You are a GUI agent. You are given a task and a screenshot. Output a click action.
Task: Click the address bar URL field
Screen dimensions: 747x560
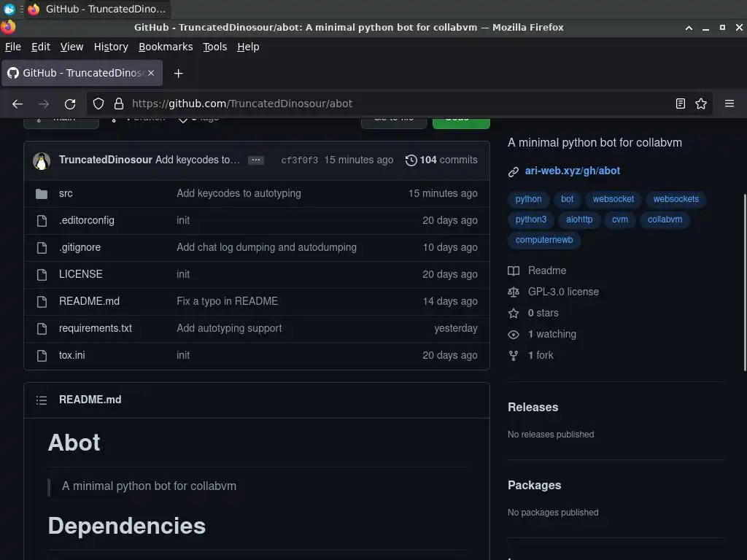click(x=400, y=104)
